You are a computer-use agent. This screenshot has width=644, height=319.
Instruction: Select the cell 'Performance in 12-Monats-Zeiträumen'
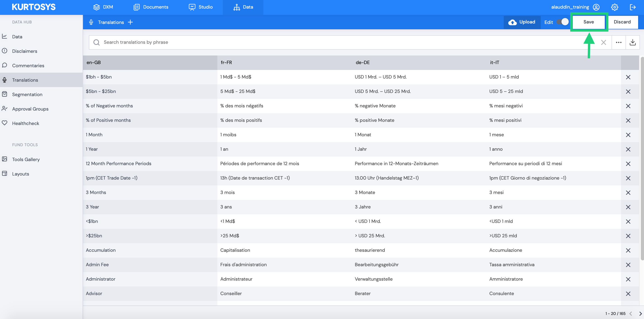419,164
